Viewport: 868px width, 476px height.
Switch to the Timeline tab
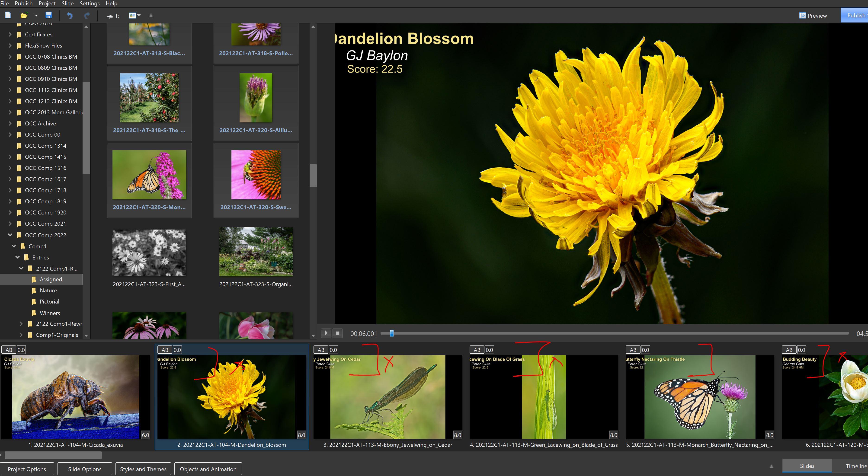[x=855, y=466]
